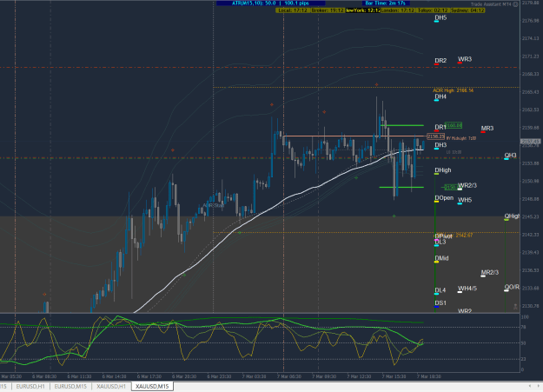The image size is (543, 392).
Task: Click the DH5 pivot level label
Action: [440, 17]
